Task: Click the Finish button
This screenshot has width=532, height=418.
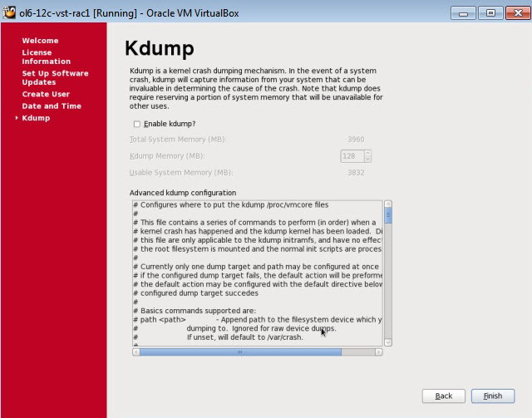Action: [x=493, y=396]
